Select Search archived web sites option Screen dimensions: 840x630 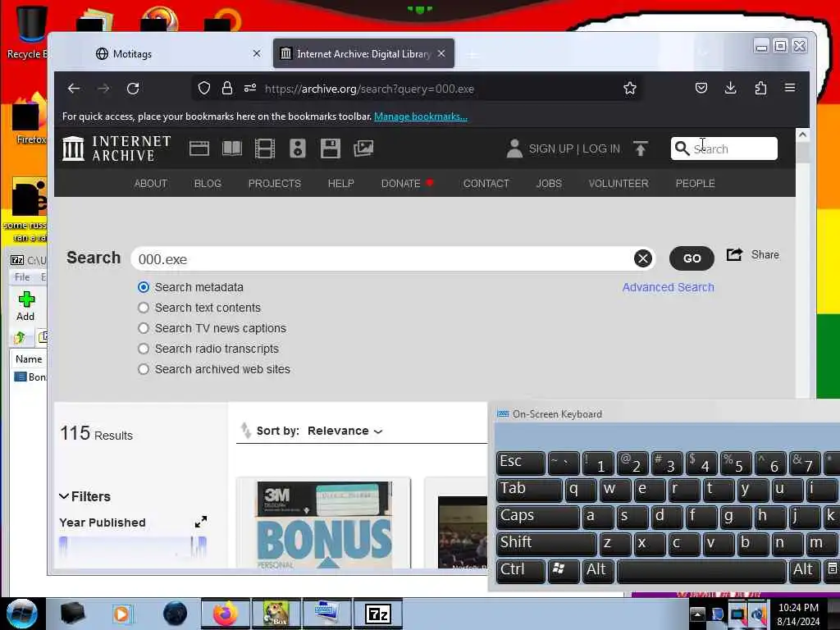click(143, 369)
